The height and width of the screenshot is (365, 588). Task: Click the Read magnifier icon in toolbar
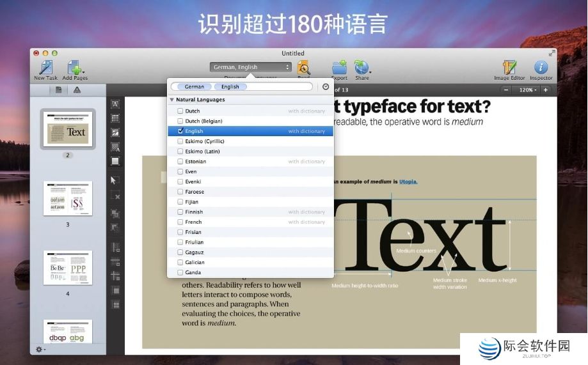coord(303,68)
